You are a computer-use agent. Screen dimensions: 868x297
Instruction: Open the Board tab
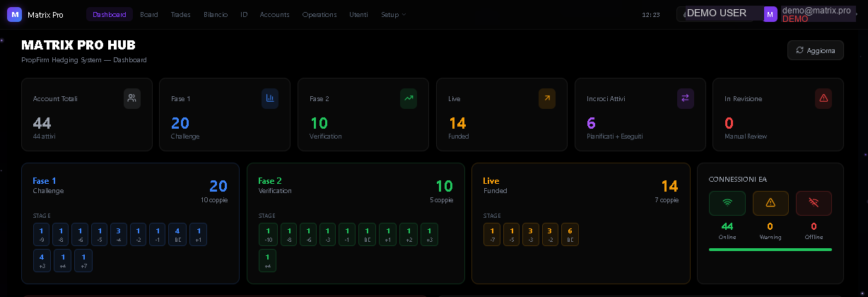point(149,14)
